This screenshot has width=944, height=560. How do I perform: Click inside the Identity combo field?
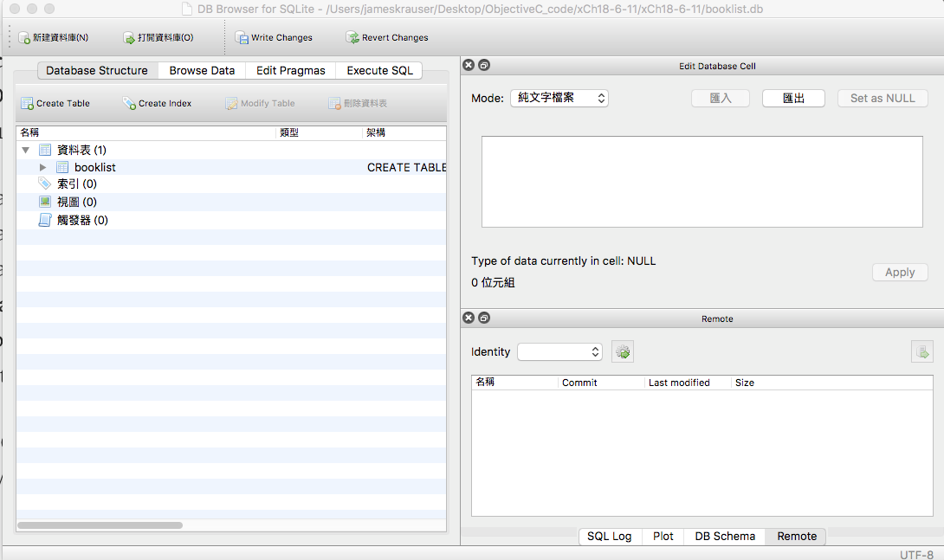[x=554, y=351]
